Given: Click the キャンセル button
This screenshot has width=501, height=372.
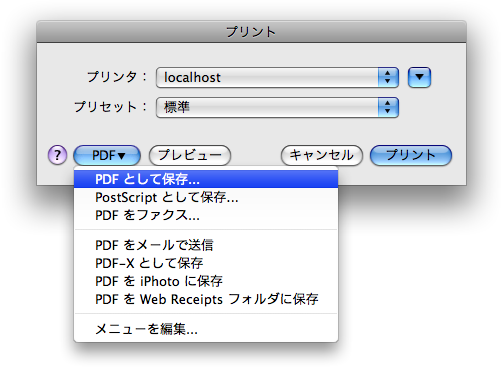Looking at the screenshot, I should [x=322, y=155].
